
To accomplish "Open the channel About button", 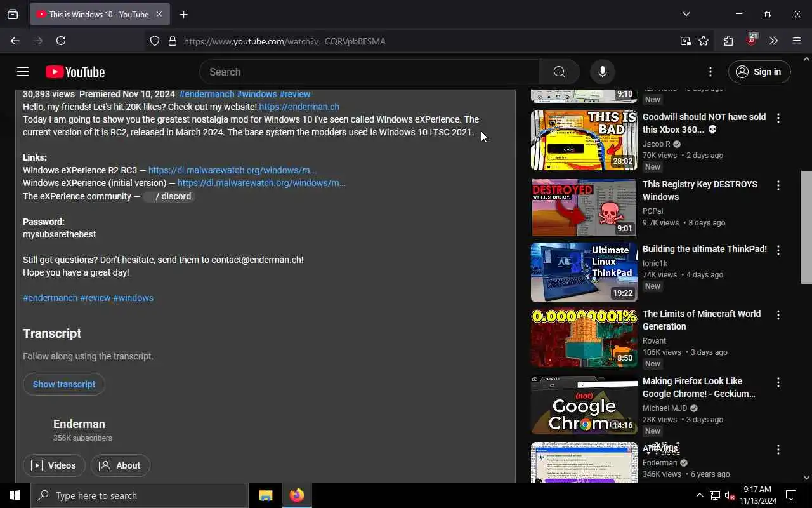I will click(x=120, y=465).
